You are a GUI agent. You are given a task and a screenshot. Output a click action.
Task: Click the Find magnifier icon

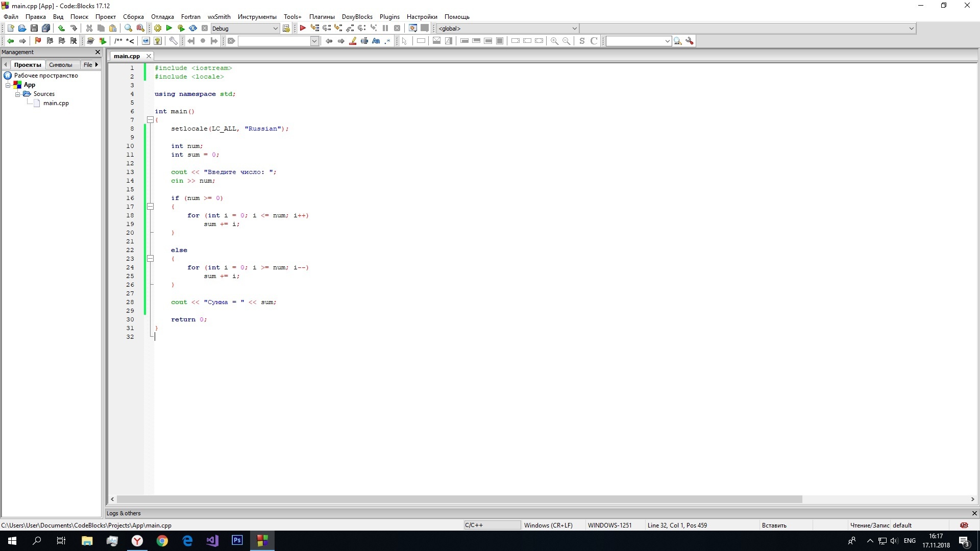128,29
